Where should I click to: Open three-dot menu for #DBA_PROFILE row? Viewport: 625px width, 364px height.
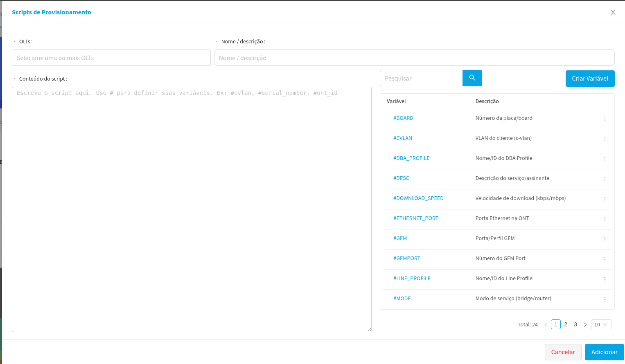[x=605, y=159]
